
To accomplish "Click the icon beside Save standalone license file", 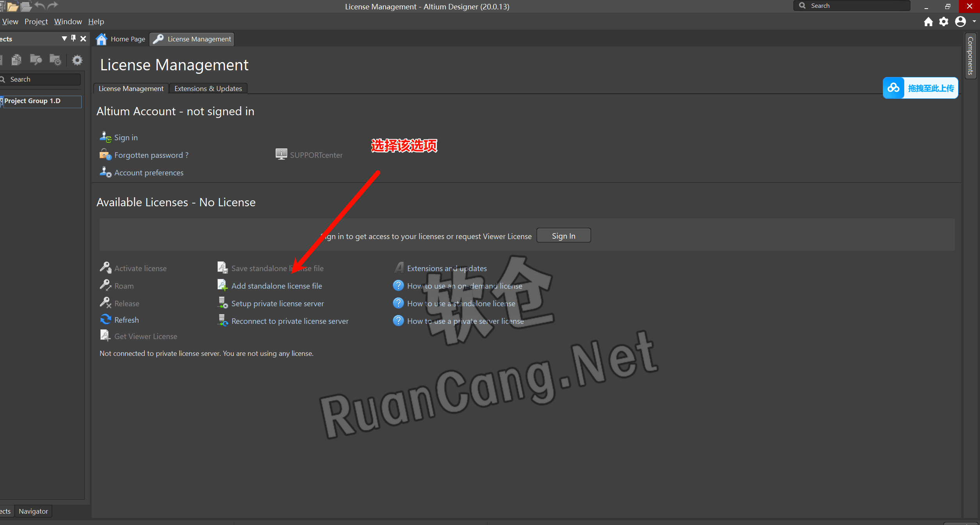I will tap(223, 268).
